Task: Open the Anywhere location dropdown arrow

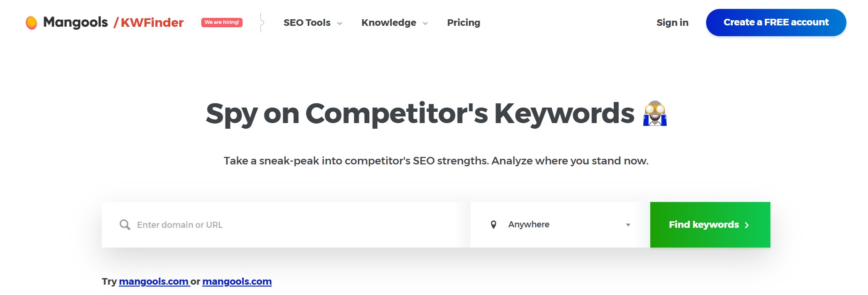Action: point(628,225)
